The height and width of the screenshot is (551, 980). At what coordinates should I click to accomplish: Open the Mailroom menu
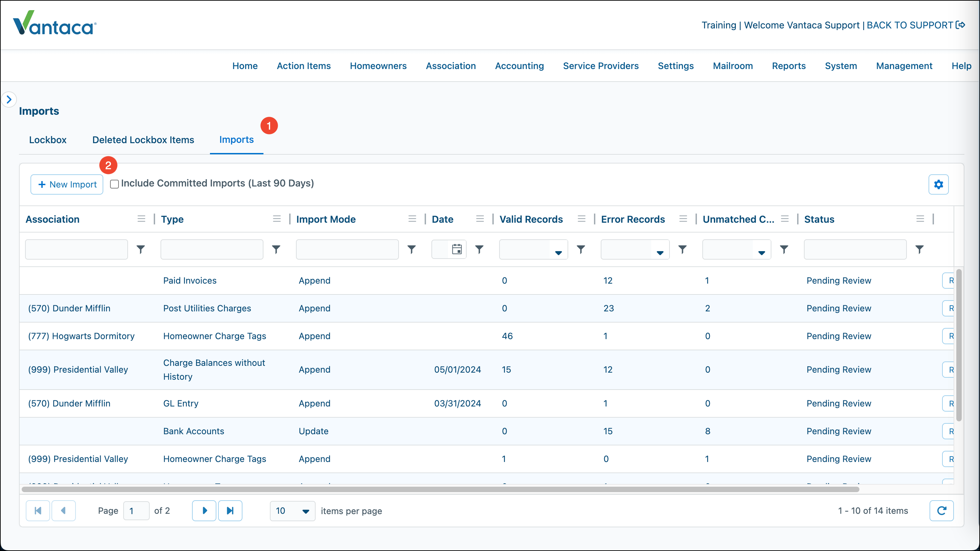(x=733, y=66)
